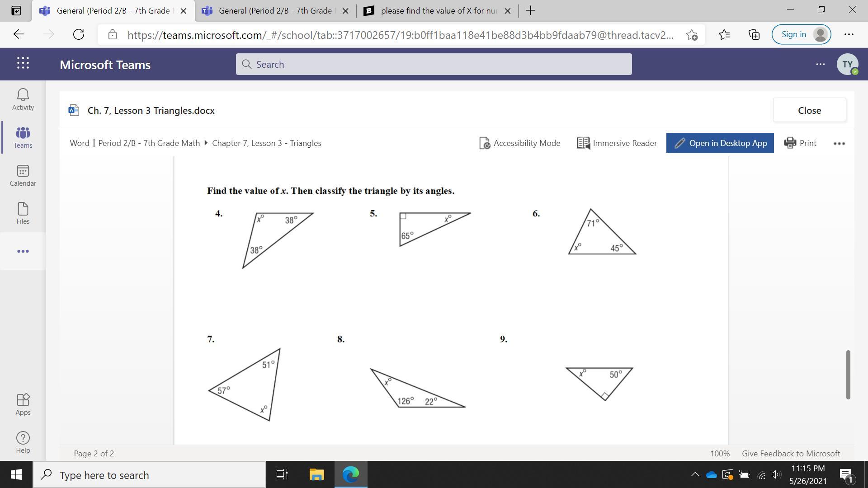The height and width of the screenshot is (488, 868).
Task: Toggle Accessibility Mode
Action: tap(519, 143)
